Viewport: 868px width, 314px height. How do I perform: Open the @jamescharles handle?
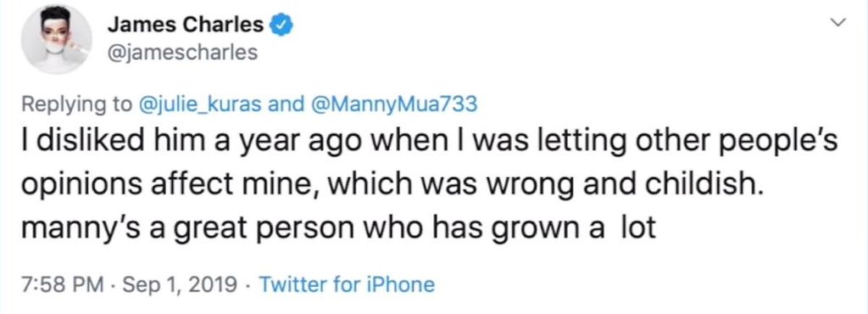(x=183, y=53)
